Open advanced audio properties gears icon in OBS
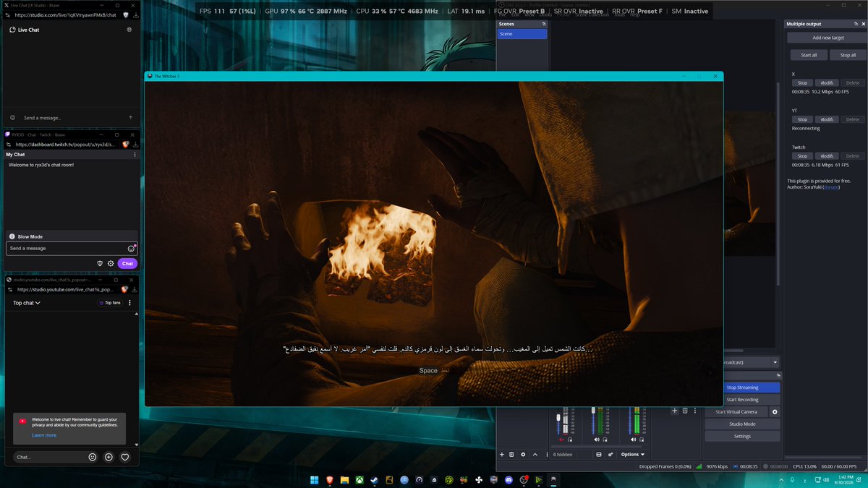The image size is (868, 488). click(610, 454)
